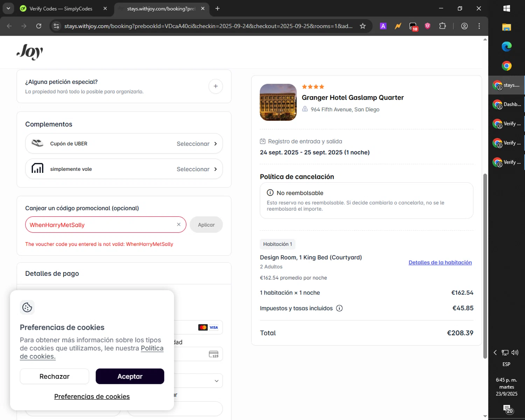Image resolution: width=525 pixels, height=420 pixels.
Task: Select the Cupón de UBER add-on
Action: click(124, 143)
